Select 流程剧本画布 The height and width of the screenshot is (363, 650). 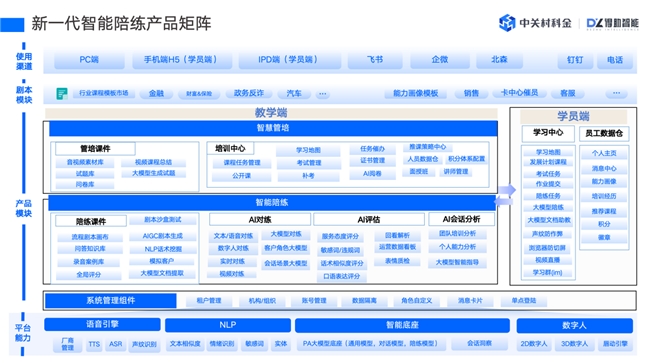tap(90, 237)
